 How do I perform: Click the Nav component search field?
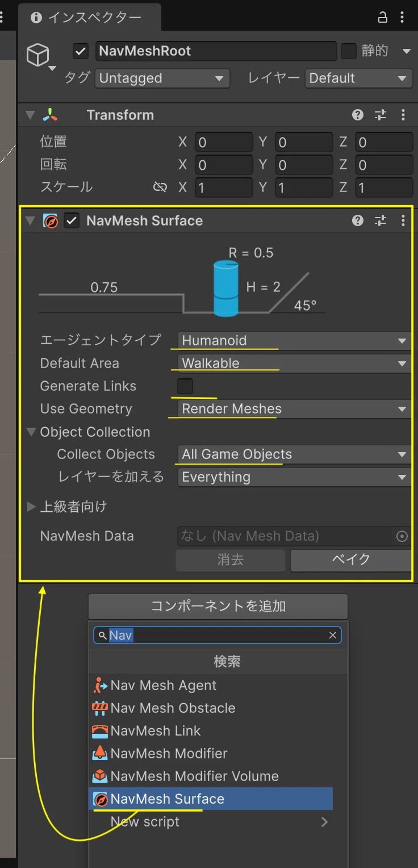click(218, 635)
